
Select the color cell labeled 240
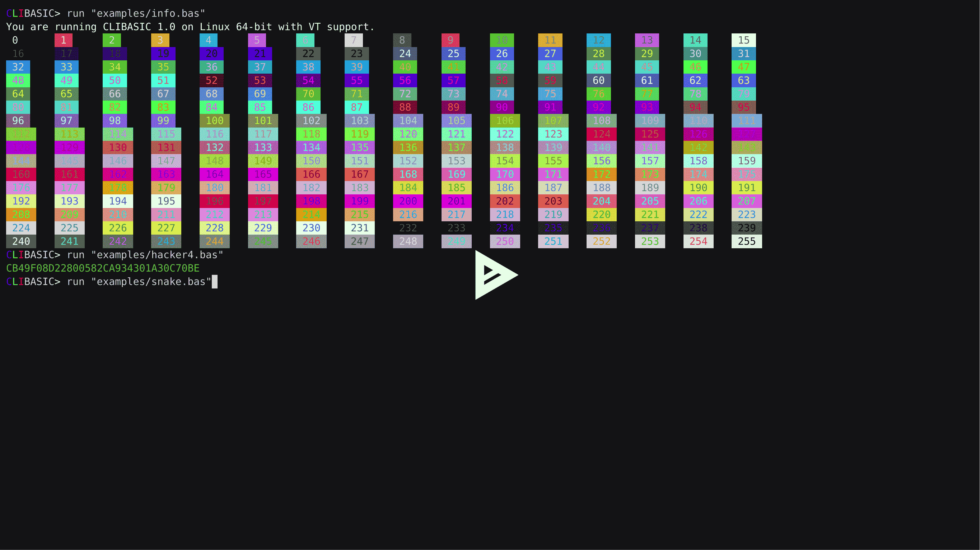tap(21, 241)
